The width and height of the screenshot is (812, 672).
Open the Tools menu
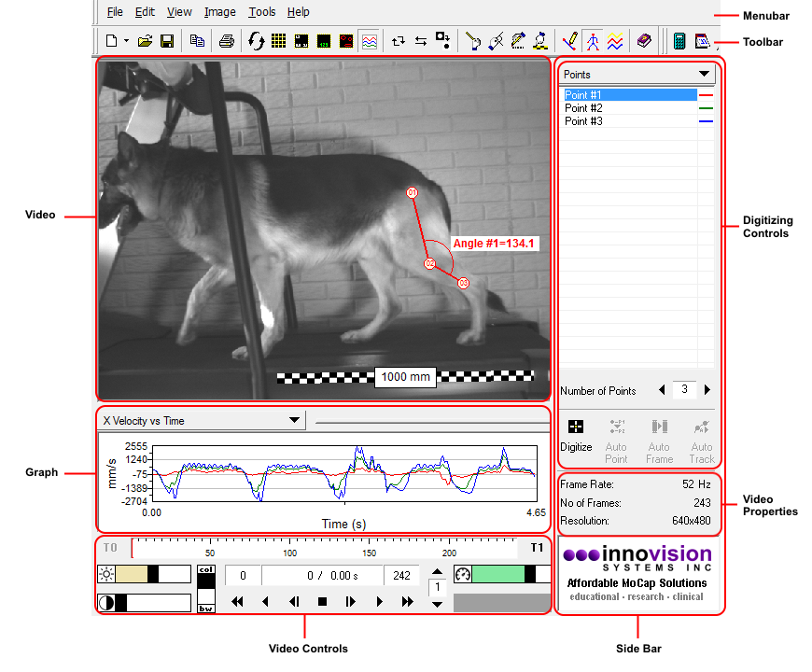[262, 12]
